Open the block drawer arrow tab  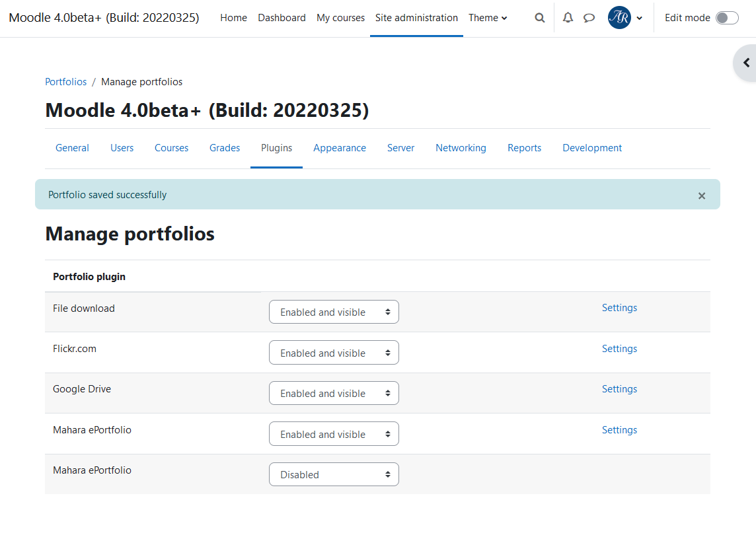point(745,63)
